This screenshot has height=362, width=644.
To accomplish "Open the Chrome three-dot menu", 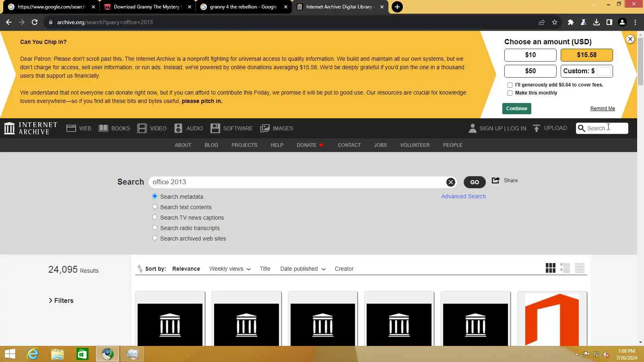I will [635, 22].
